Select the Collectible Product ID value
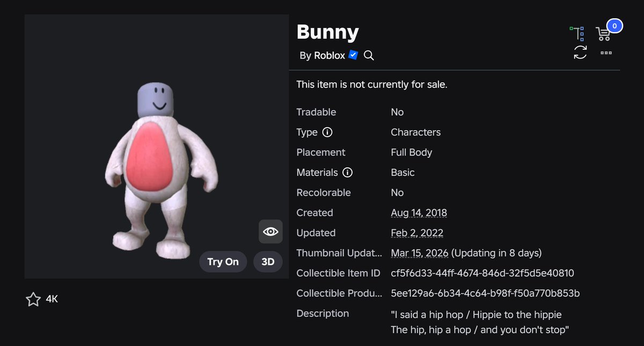This screenshot has width=644, height=346. [x=485, y=293]
